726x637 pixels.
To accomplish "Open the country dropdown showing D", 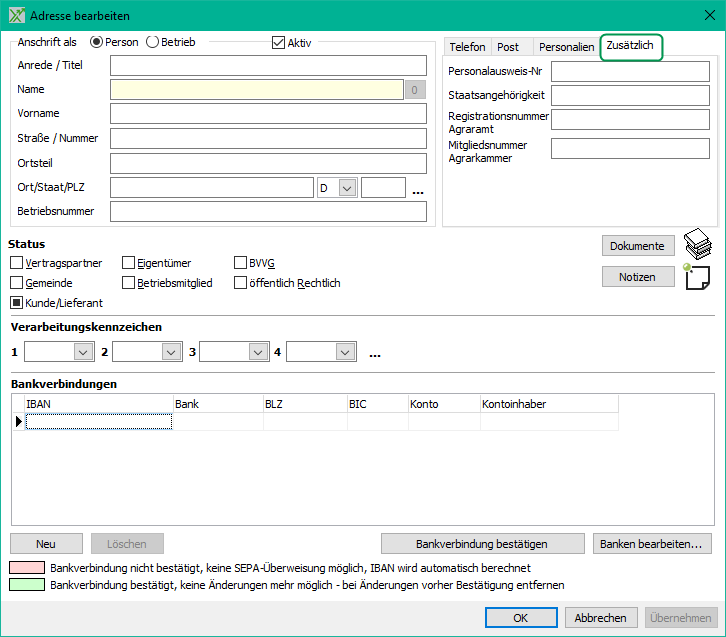I will point(347,188).
